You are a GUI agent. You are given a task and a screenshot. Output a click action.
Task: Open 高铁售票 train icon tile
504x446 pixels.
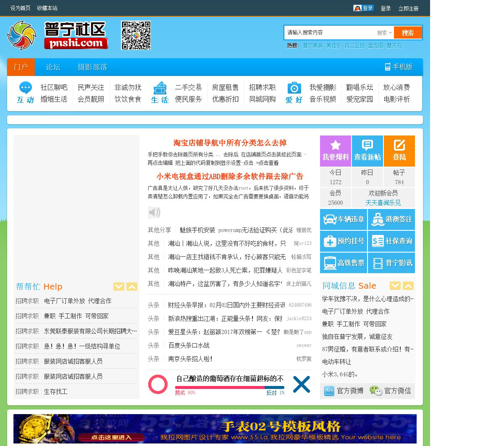point(344,263)
